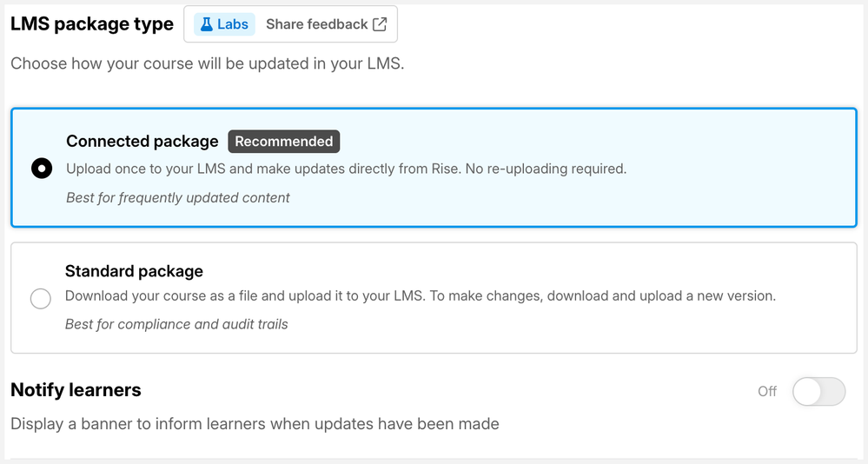Screen dimensions: 868x464
Task: Open the Share feedback external link icon
Action: [x=380, y=24]
